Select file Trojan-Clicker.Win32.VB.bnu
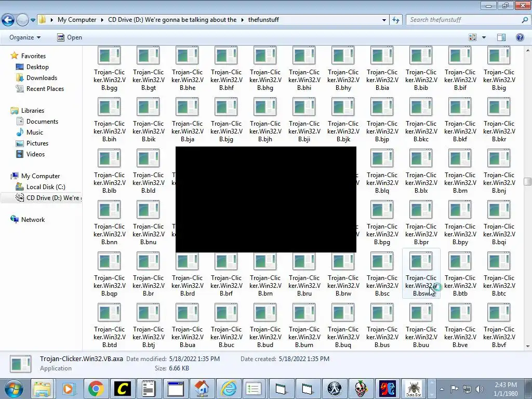532x399 pixels. [x=148, y=223]
